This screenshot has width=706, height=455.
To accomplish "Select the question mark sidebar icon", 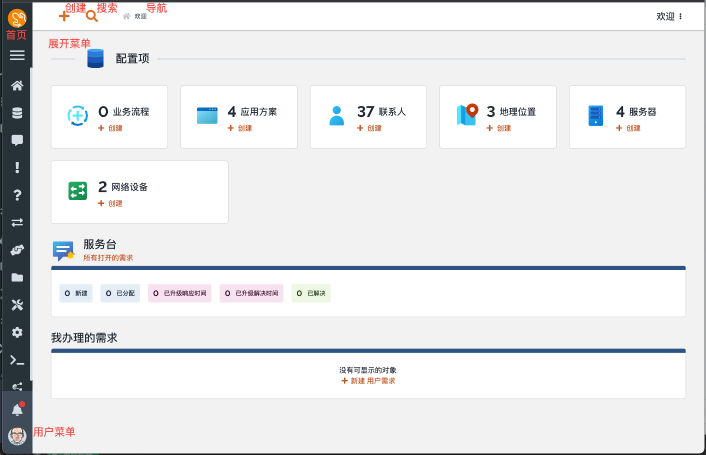I will (17, 195).
